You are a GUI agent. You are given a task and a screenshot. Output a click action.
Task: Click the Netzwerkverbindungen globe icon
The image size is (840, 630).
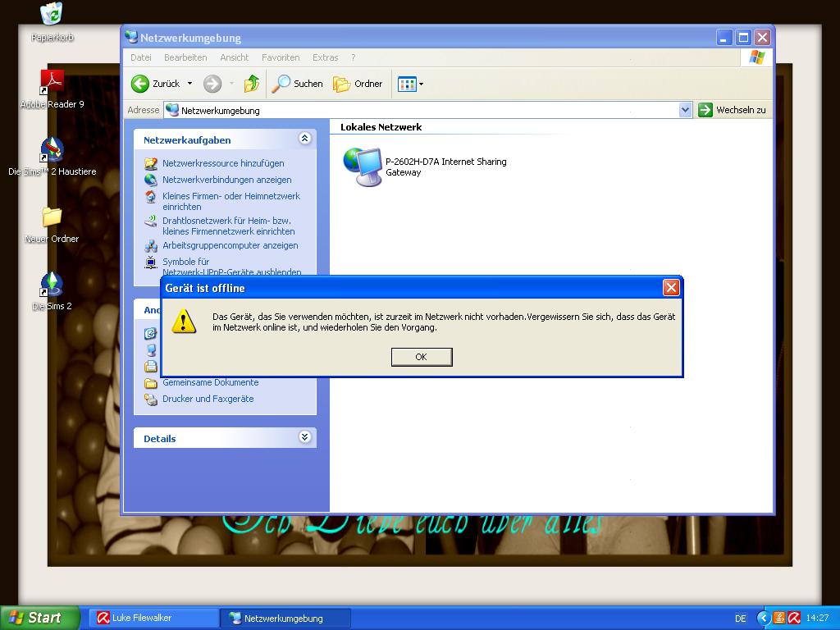151,180
